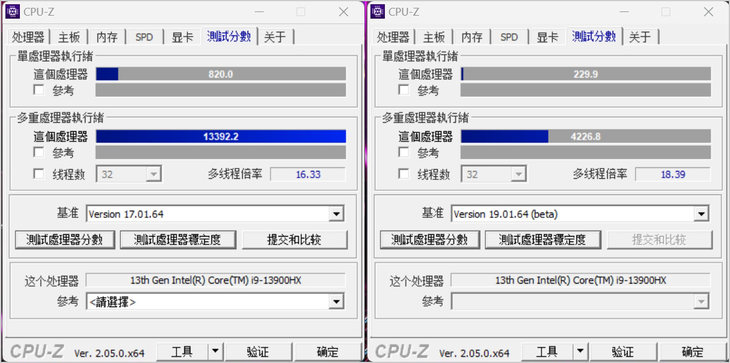Expand the Version 19.01.64 (beta) benchmark dropdown
This screenshot has height=363, width=730.
(x=580, y=214)
